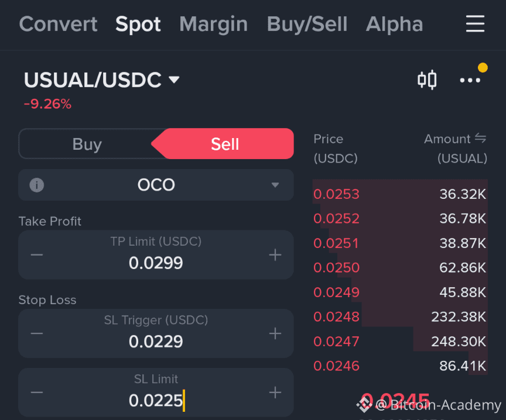
Task: Open the Alpha tab
Action: (x=394, y=24)
